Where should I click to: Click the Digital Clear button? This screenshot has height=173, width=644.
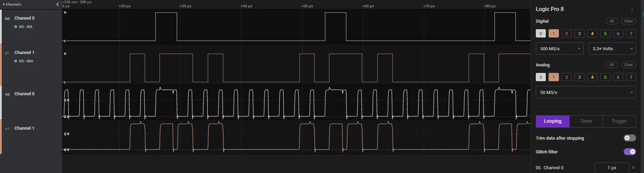pos(628,21)
